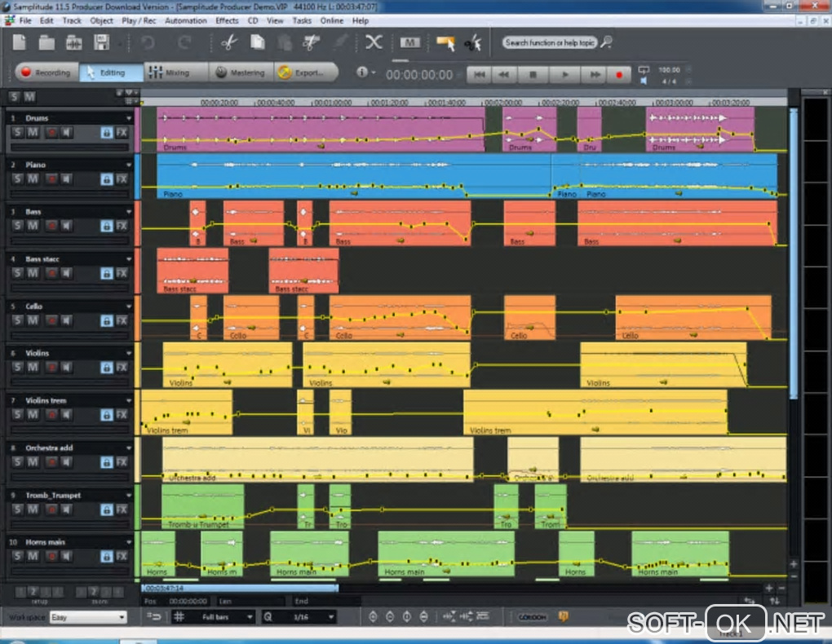Click the lock icon on Cello track
Image resolution: width=832 pixels, height=644 pixels.
(x=106, y=320)
